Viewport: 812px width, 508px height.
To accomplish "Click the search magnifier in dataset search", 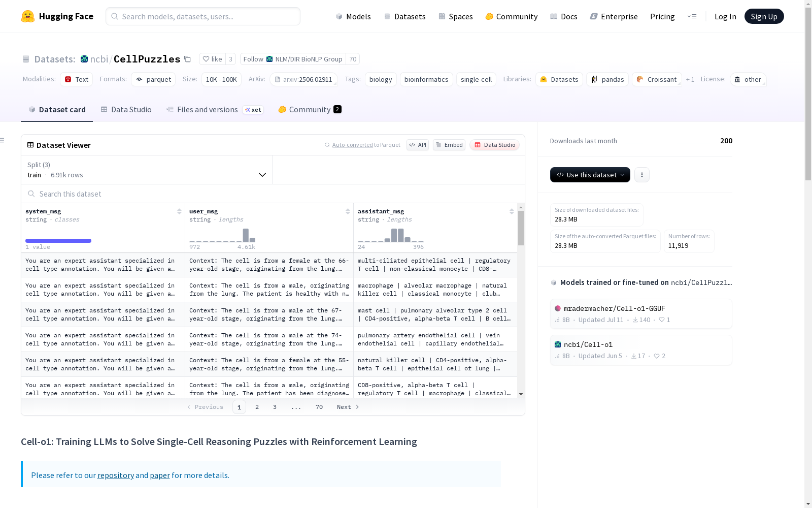I will coord(31,194).
